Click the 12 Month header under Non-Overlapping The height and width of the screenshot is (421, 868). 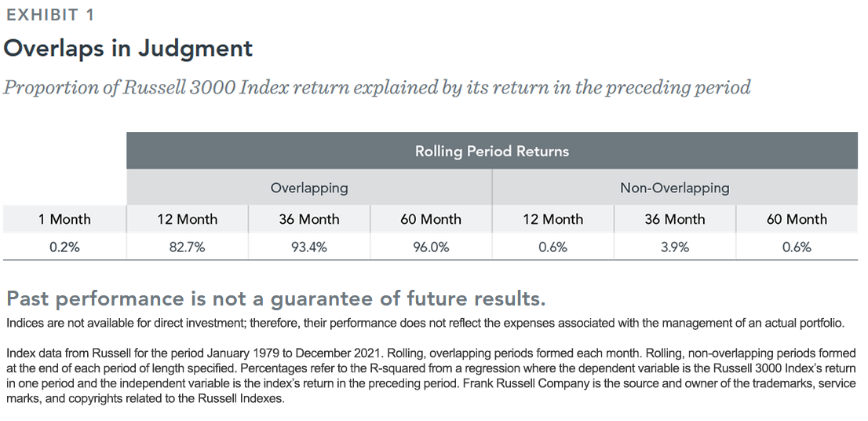(553, 219)
